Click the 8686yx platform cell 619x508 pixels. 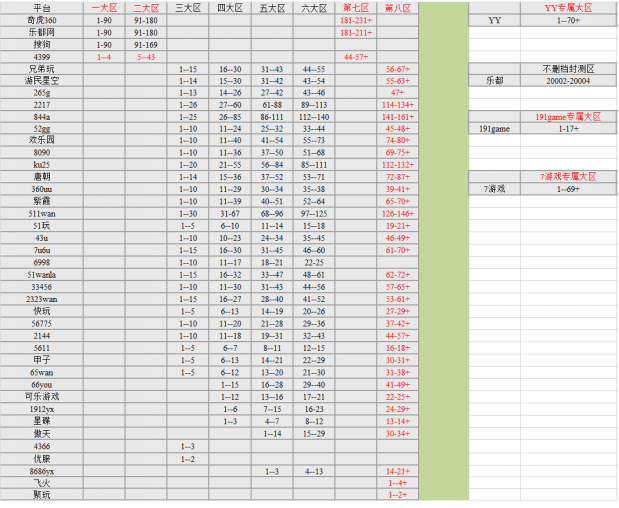pos(42,470)
